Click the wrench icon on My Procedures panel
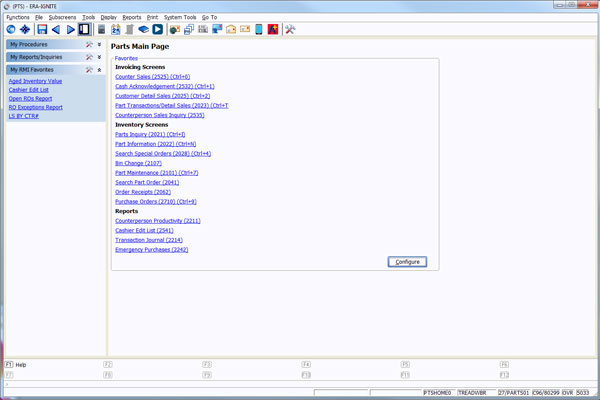This screenshot has height=400, width=600. pyautogui.click(x=89, y=45)
